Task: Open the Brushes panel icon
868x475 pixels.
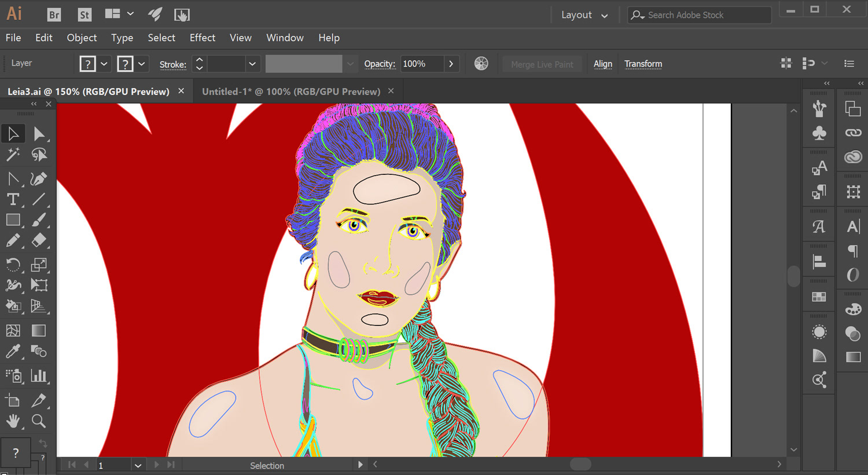Action: point(819,108)
